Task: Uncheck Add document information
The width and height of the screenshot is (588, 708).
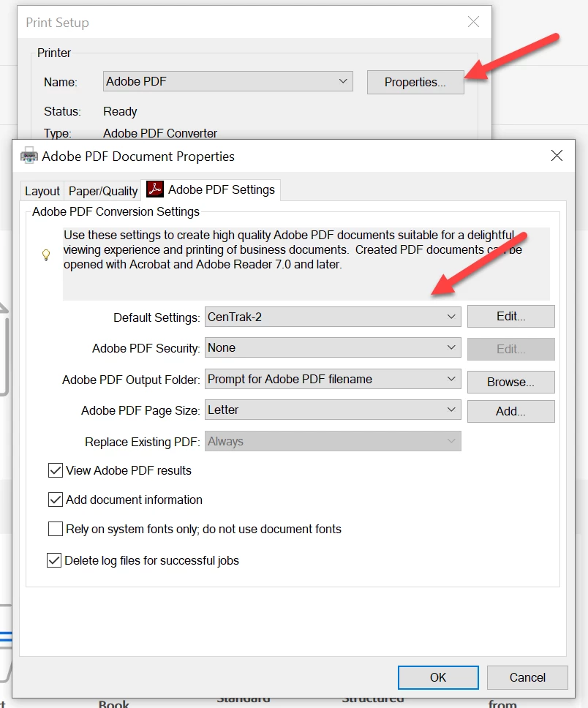Action: tap(55, 500)
